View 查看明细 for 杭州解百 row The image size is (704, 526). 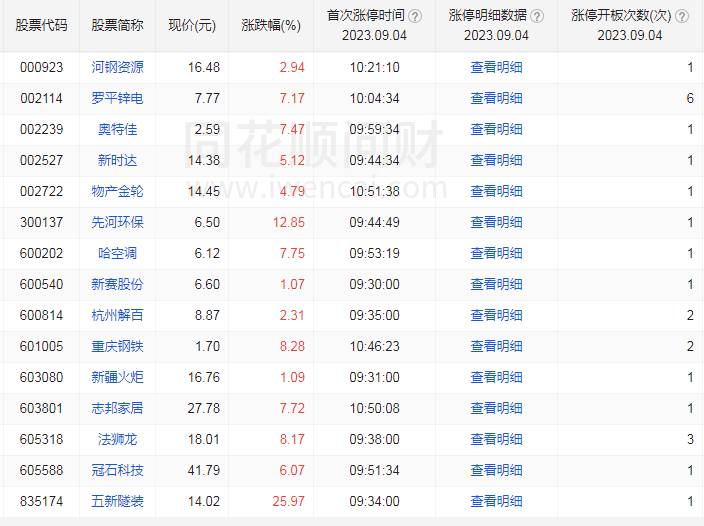coord(497,315)
